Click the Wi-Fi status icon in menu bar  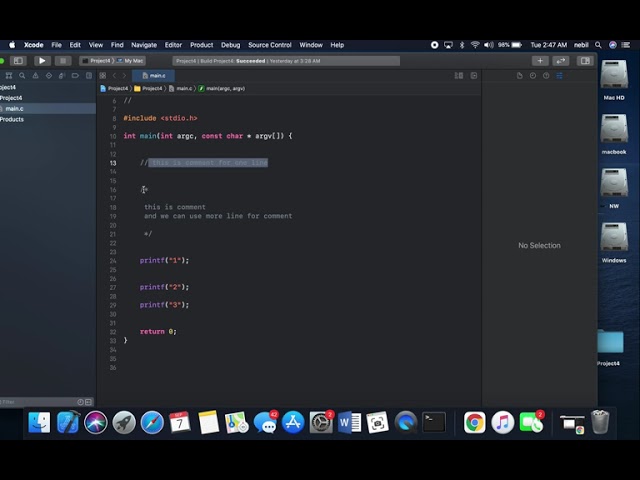[x=475, y=45]
